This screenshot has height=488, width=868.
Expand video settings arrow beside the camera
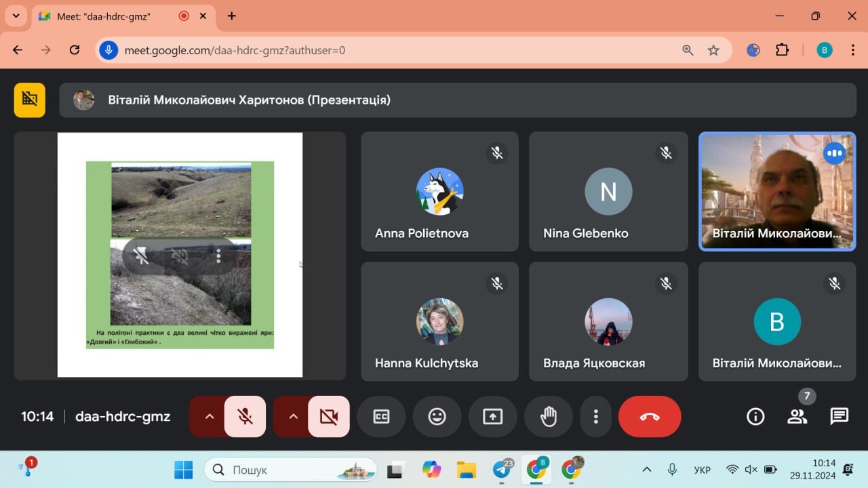click(x=293, y=416)
